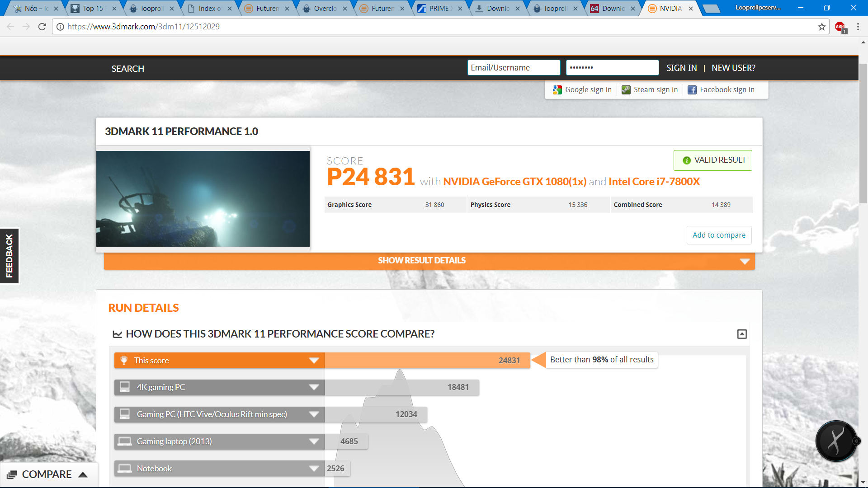Click the 4K gaming PC 18481 bar
Screen dimensions: 868x488
pyautogui.click(x=402, y=387)
